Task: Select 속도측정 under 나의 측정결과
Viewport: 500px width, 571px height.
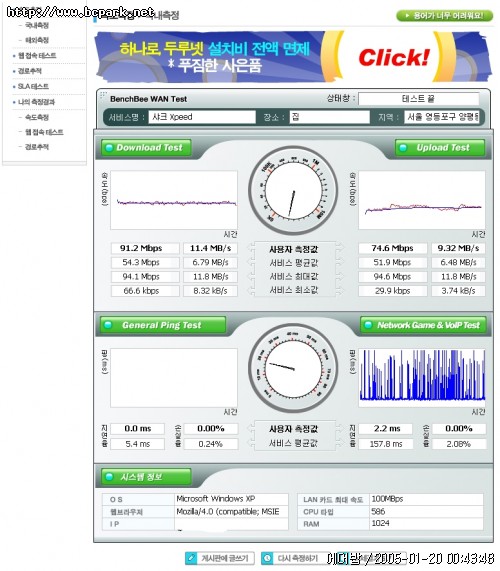Action: 37,117
